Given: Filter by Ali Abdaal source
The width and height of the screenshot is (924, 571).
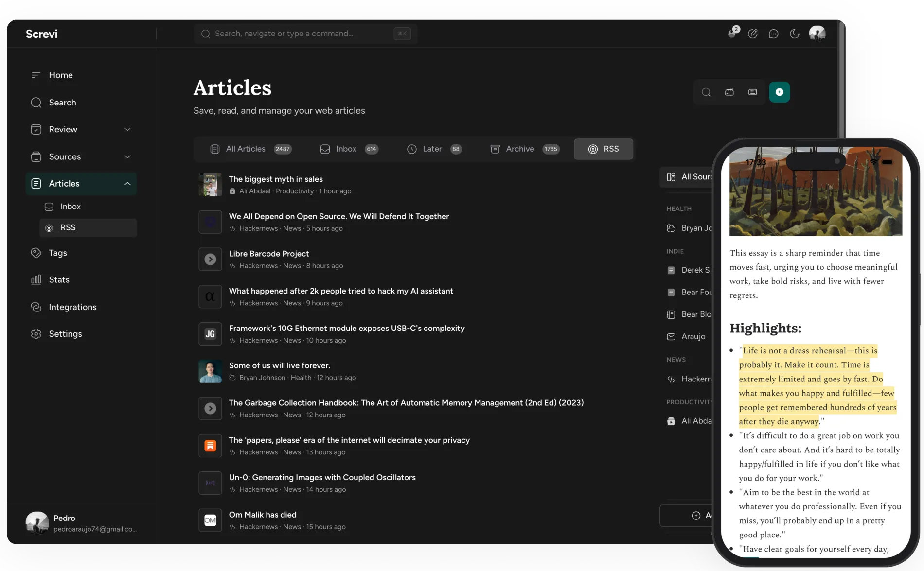Looking at the screenshot, I should 689,421.
